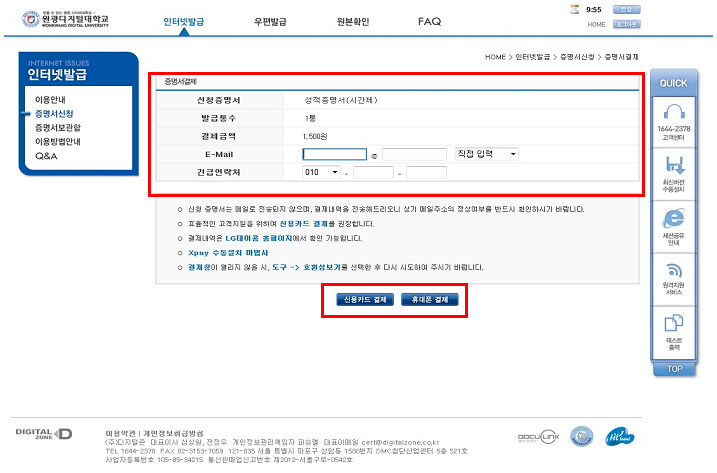717x473 pixels.
Task: Click 인터넷발급 in the breadcrumb trail
Action: pos(533,57)
